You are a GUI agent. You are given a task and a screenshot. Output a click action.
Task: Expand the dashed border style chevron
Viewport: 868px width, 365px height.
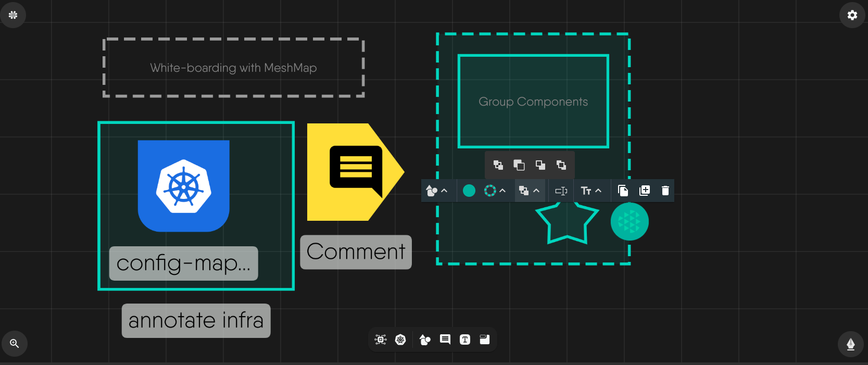tap(502, 191)
